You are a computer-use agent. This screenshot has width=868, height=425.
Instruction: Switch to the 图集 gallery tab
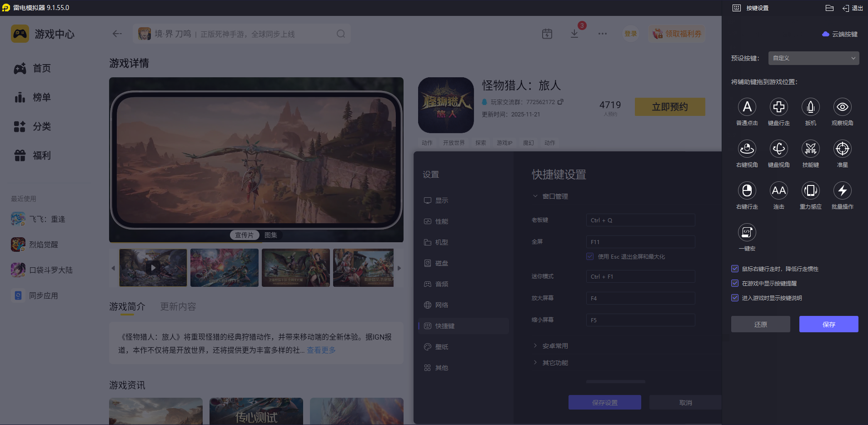(x=271, y=235)
